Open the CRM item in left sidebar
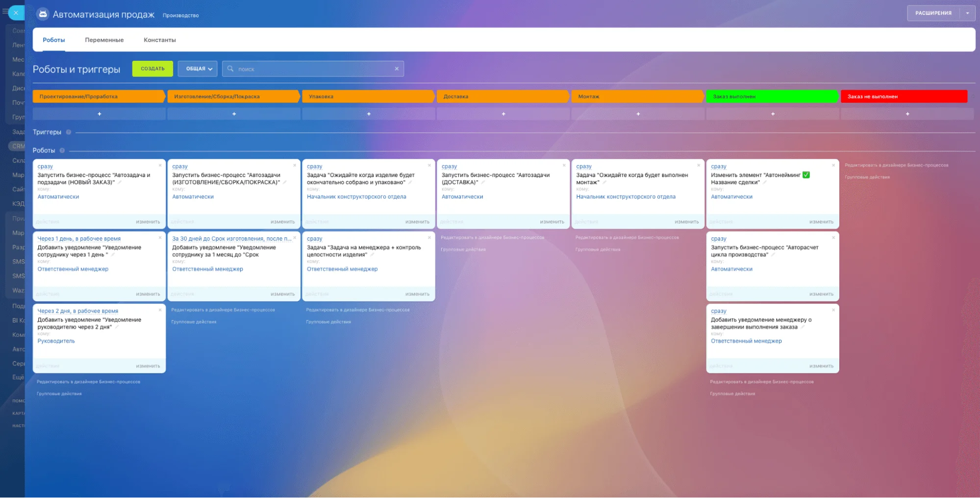 (x=18, y=146)
